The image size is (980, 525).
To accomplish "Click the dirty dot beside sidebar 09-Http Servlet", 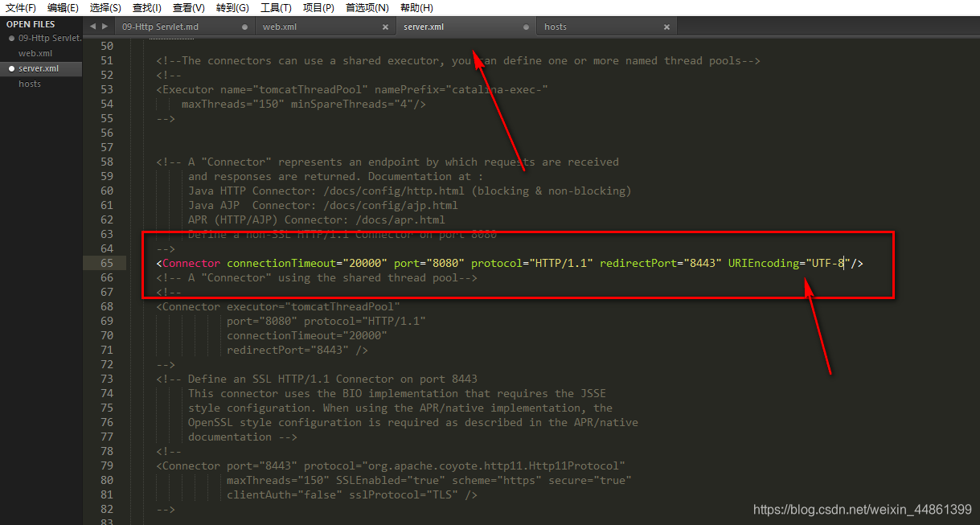I will (x=11, y=38).
